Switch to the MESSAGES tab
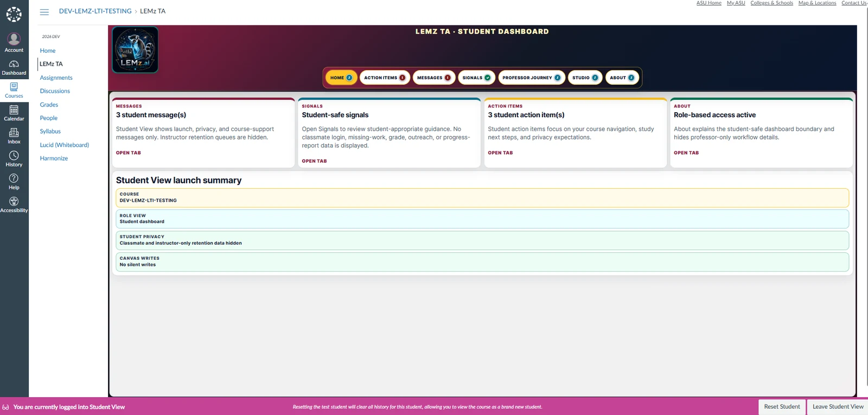Image resolution: width=868 pixels, height=415 pixels. 434,78
